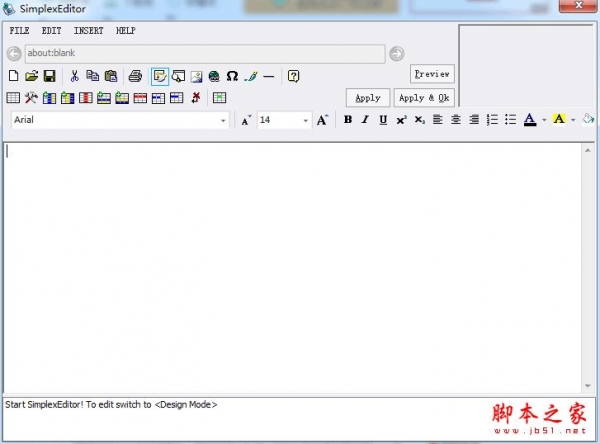Image resolution: width=600 pixels, height=444 pixels.
Task: Go forward using the right arrow button
Action: click(x=397, y=54)
